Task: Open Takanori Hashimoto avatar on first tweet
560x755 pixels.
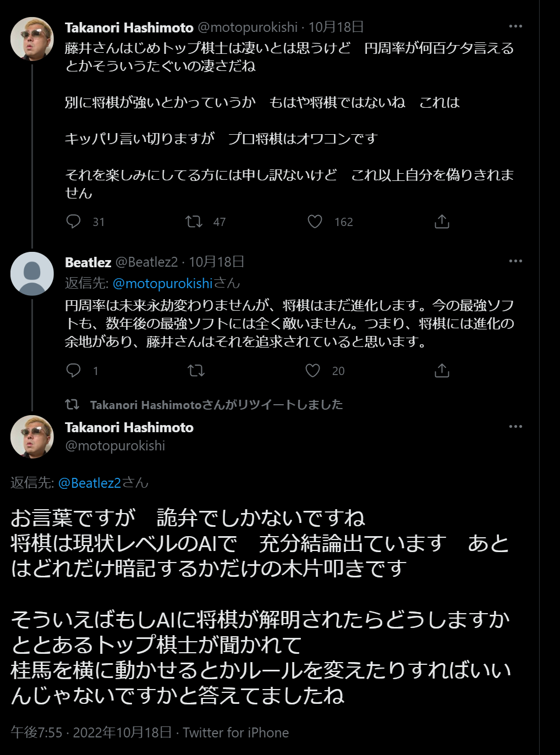Action: pos(32,38)
